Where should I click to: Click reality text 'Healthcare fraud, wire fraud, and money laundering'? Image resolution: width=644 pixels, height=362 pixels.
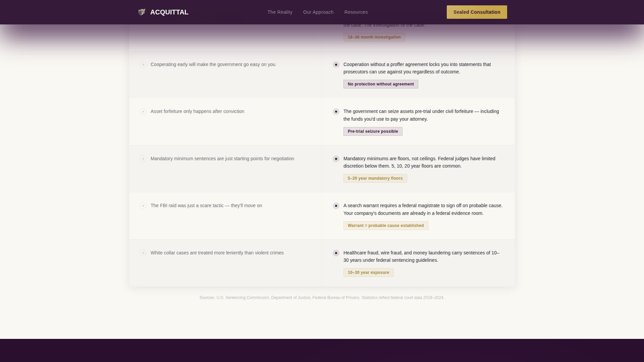421,256
